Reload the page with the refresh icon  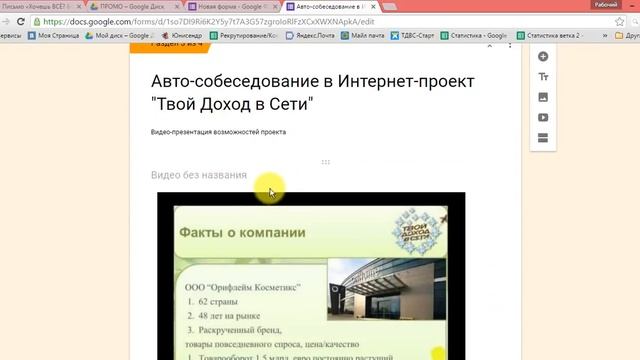click(21, 22)
